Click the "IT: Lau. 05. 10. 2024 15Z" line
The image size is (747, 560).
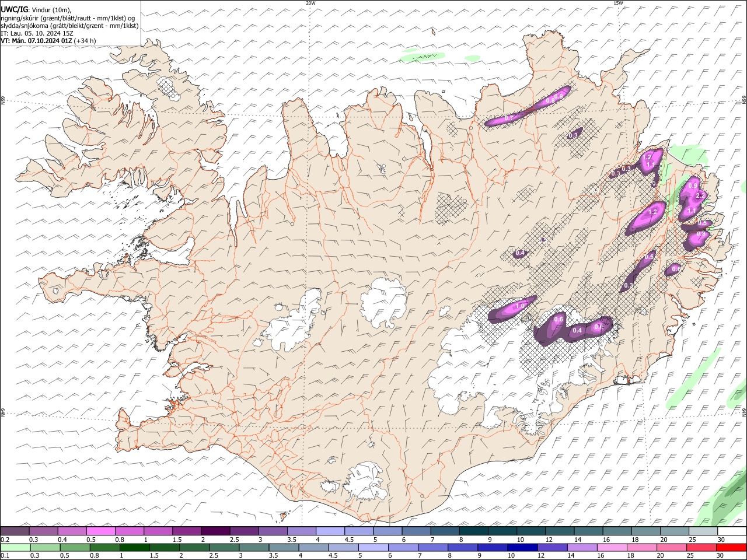pyautogui.click(x=37, y=33)
